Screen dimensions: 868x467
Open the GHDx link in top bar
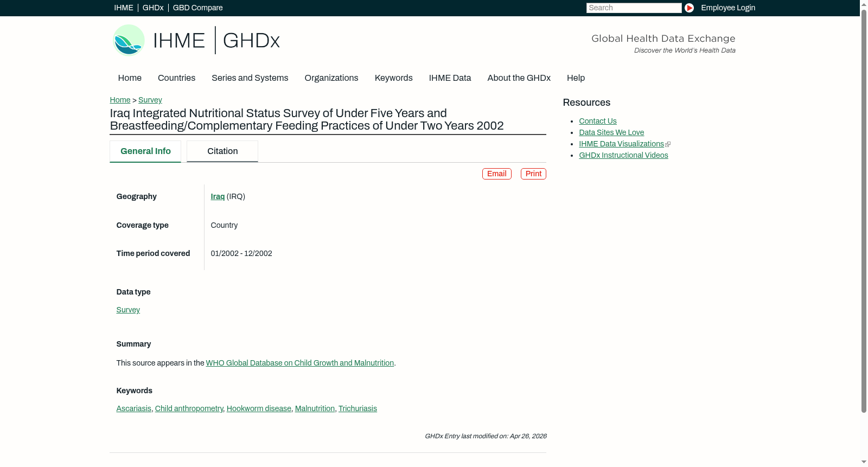(153, 8)
